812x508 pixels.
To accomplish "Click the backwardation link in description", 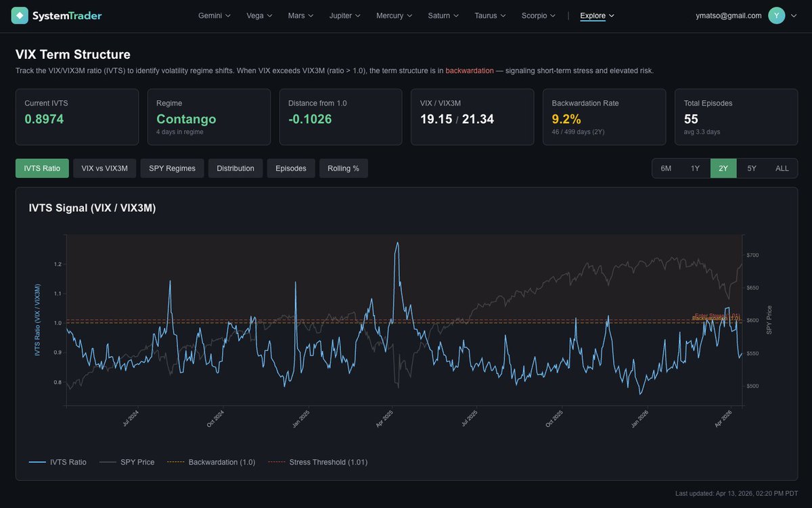I will 470,70.
